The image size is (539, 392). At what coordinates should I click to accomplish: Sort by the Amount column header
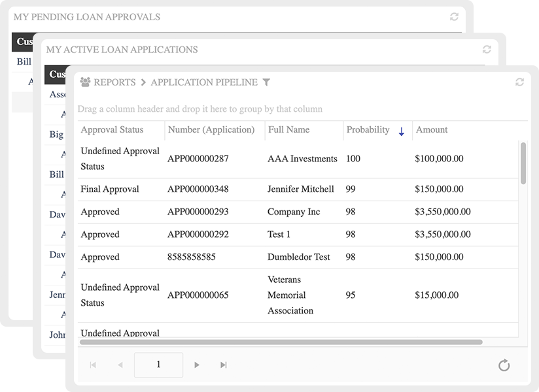(x=432, y=130)
